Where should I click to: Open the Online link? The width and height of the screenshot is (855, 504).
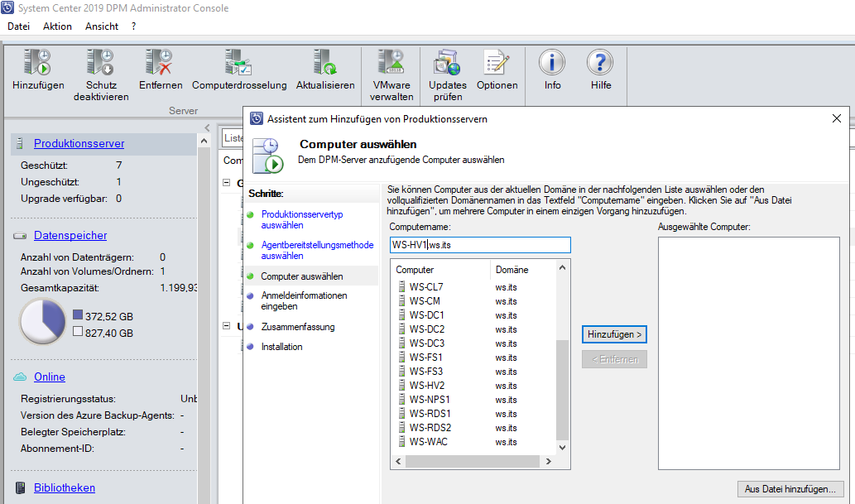coord(49,377)
